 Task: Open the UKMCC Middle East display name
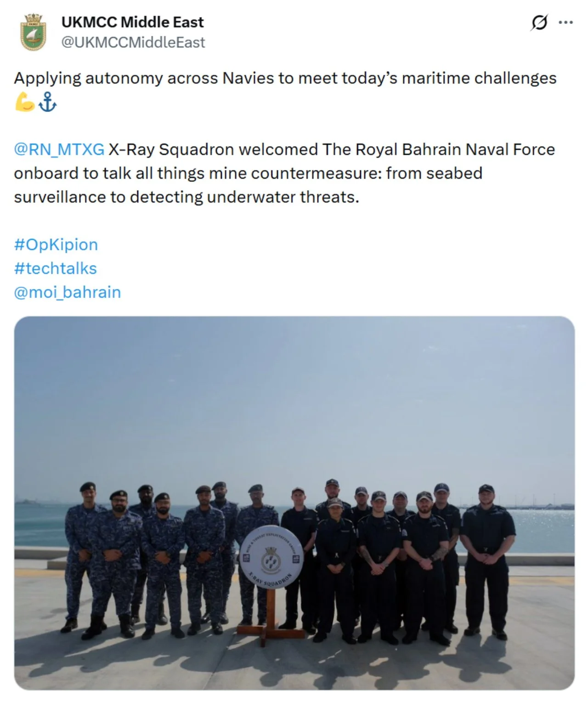click(x=132, y=22)
